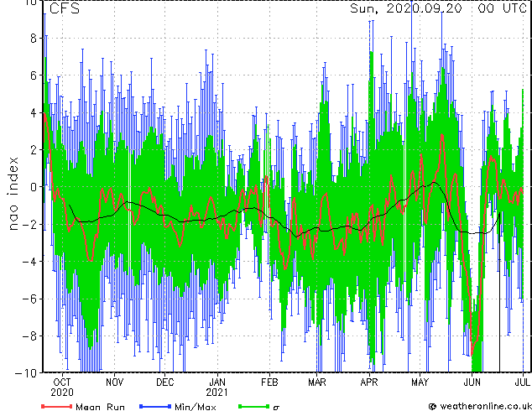Click the 00 UTC time label
Viewport: 532px width, 411px height.
(502, 8)
